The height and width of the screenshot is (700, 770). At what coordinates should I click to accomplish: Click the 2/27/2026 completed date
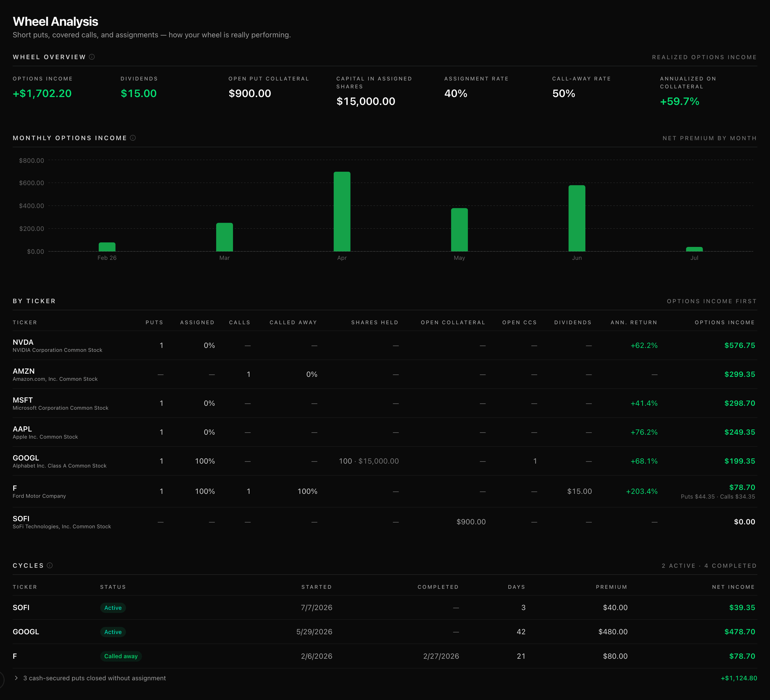[x=441, y=656]
